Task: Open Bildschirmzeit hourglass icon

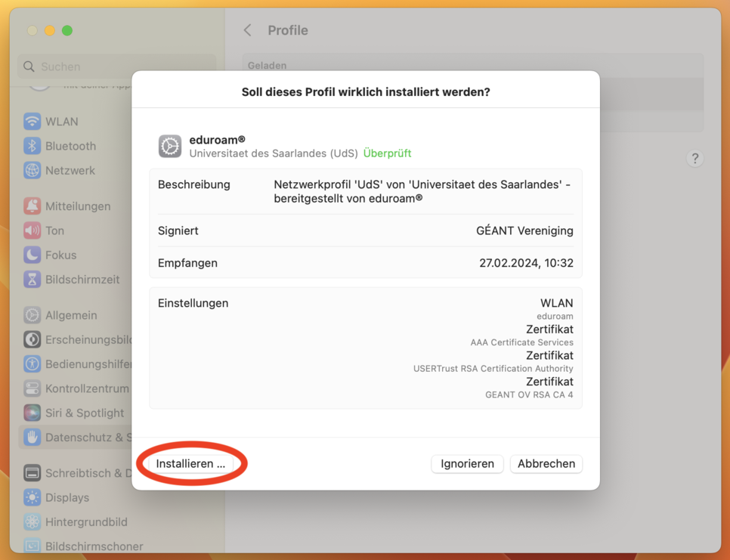Action: [32, 280]
